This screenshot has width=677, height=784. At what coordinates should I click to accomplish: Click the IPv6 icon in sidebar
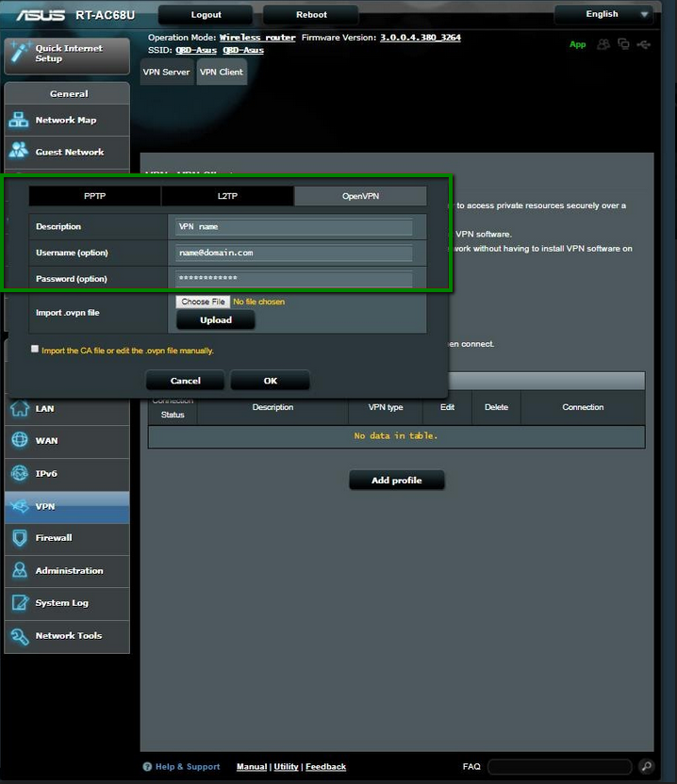click(20, 473)
